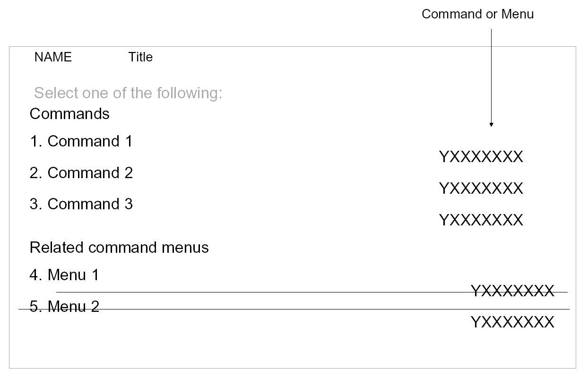Click the 'Command or Menu' annotation label
The width and height of the screenshot is (588, 378).
click(x=477, y=14)
